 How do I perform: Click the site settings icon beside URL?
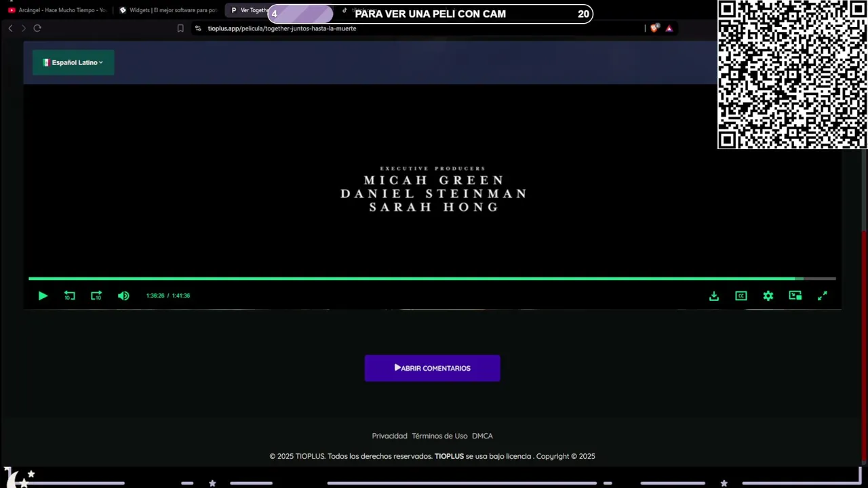[198, 28]
